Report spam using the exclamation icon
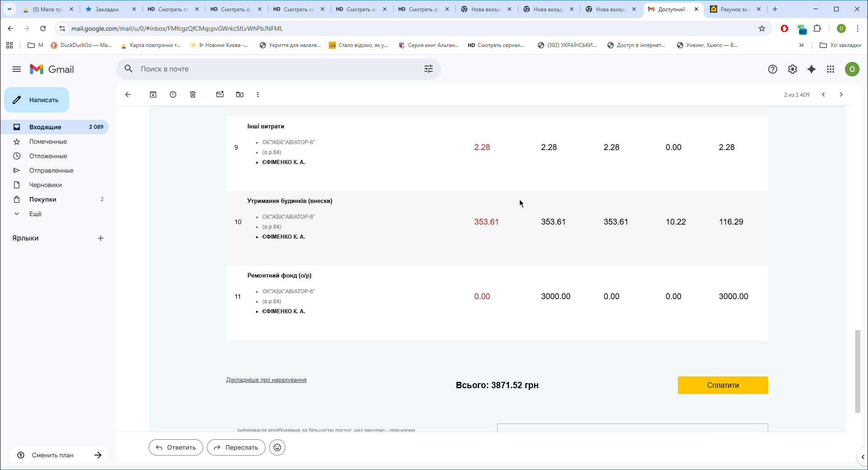This screenshot has width=868, height=470. point(173,94)
